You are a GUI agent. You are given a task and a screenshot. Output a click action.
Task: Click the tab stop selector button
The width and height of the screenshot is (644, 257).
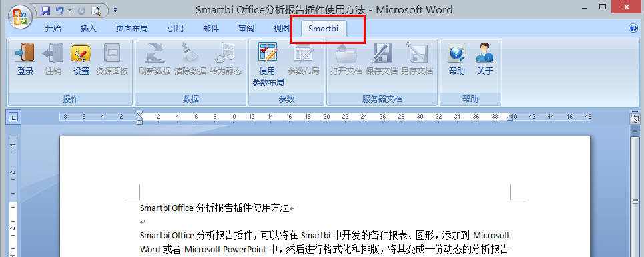[14, 118]
